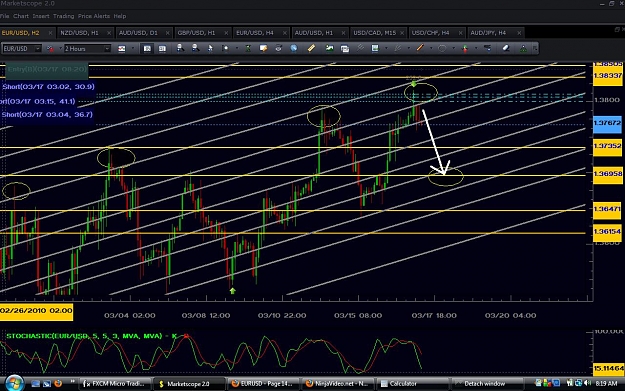The width and height of the screenshot is (625, 391).
Task: Select the pointer cursor tool
Action: pos(210,48)
